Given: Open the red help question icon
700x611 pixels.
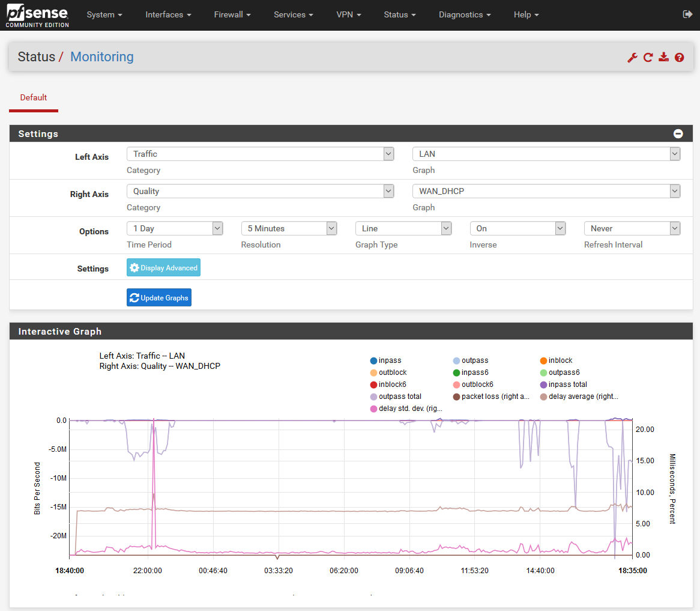Looking at the screenshot, I should click(x=679, y=58).
